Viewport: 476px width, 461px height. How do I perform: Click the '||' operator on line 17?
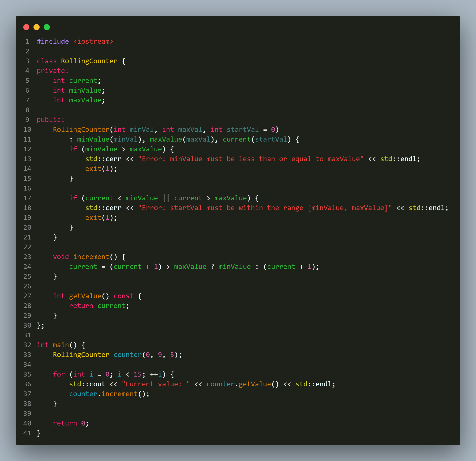[x=166, y=198]
